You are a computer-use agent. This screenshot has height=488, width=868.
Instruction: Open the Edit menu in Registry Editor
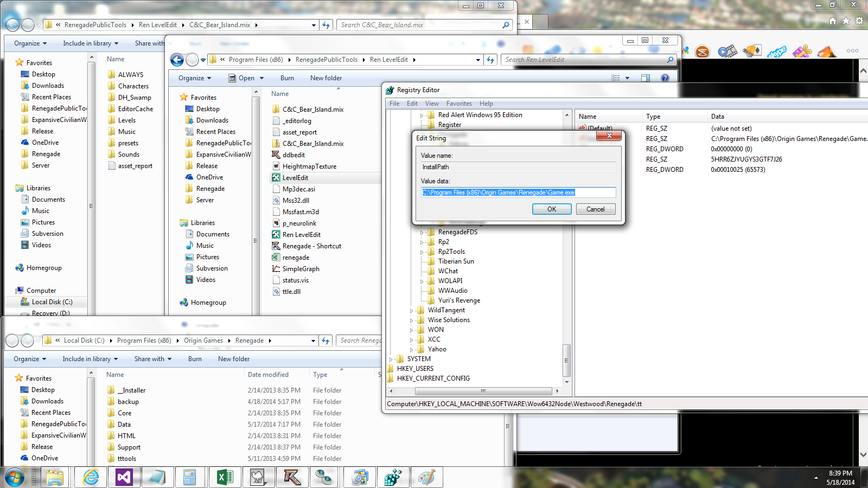coord(412,104)
